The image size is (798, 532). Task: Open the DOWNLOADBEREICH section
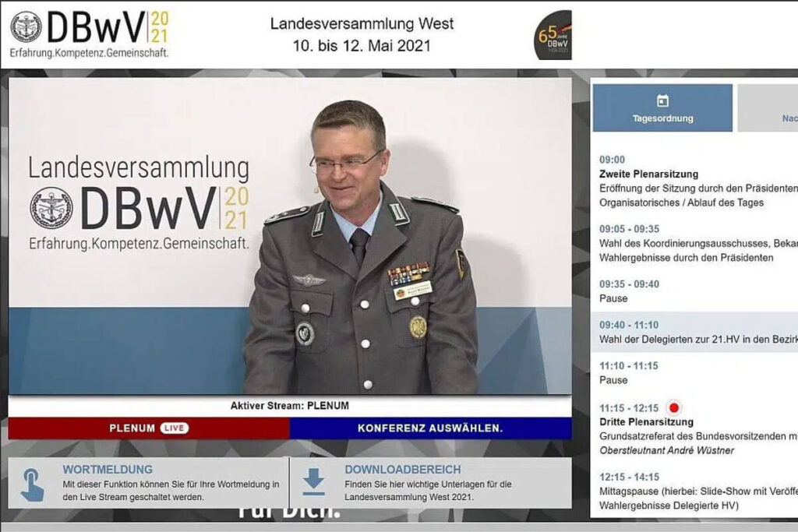click(x=430, y=483)
